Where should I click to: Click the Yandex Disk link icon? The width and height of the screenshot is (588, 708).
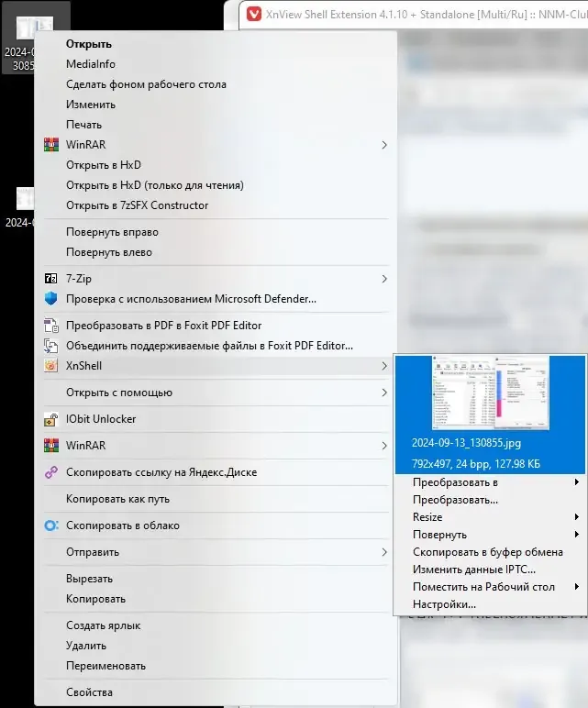(x=51, y=472)
